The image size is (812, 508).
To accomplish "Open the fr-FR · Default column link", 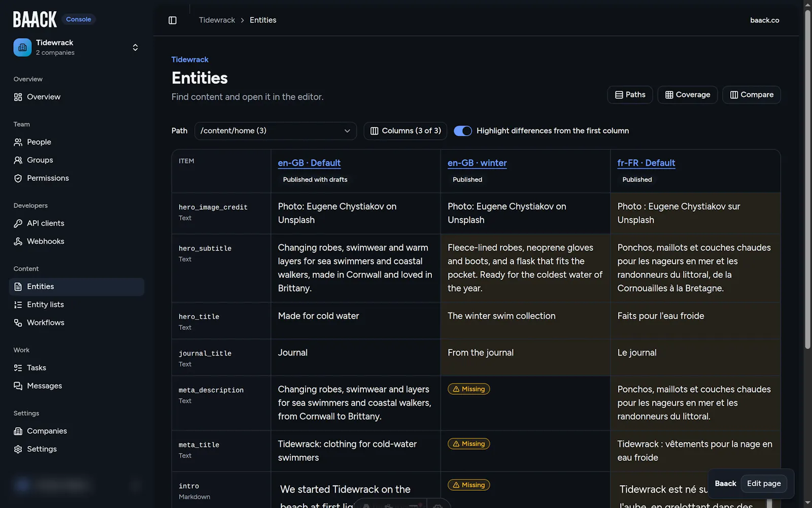I will pos(646,163).
